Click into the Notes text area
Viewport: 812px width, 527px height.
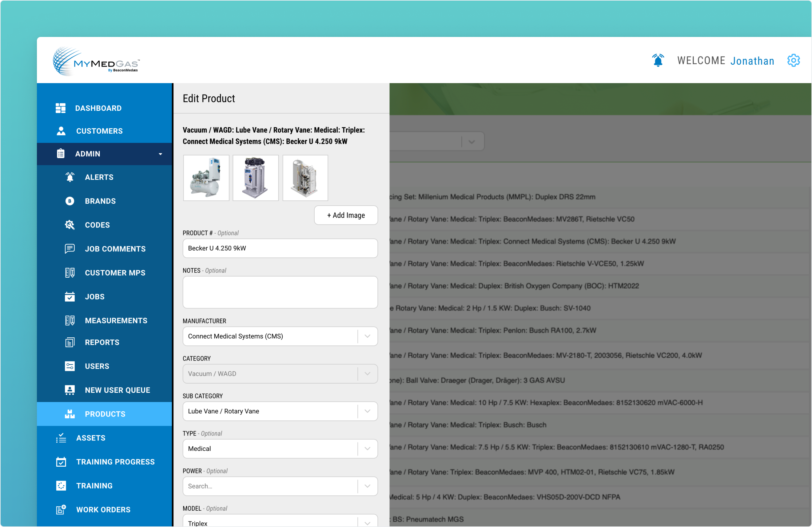pyautogui.click(x=280, y=292)
